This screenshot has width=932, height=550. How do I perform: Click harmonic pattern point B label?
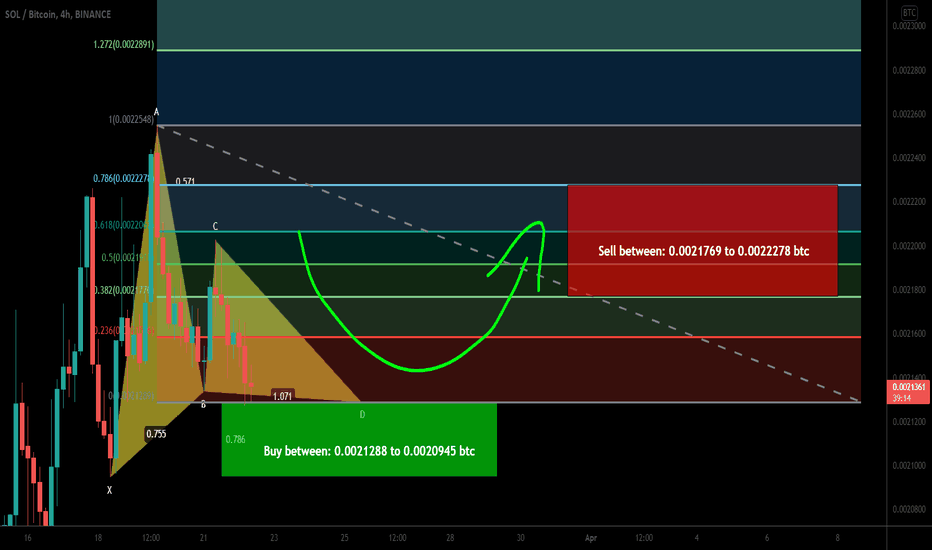[x=203, y=405]
